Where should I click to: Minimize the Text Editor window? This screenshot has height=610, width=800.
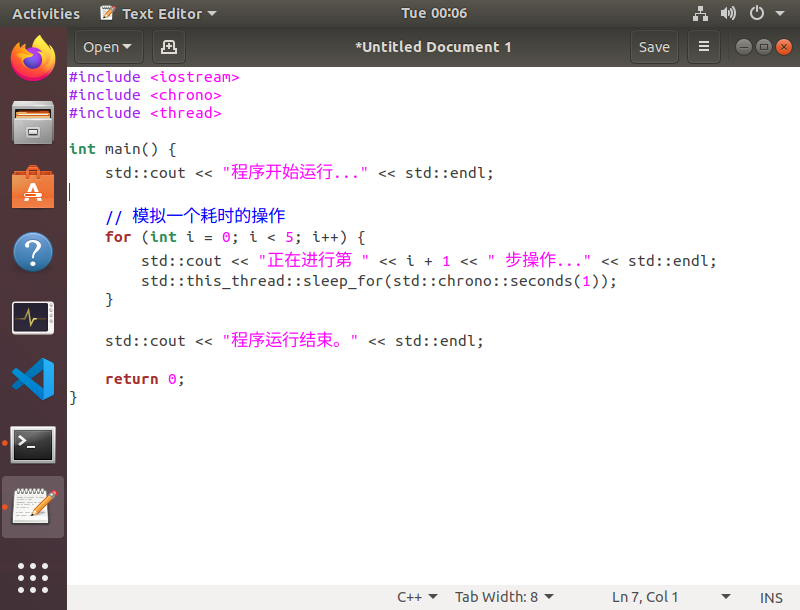tap(743, 47)
